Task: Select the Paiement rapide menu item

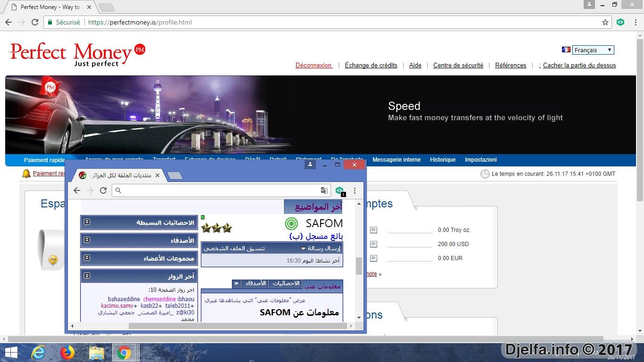Action: [45, 160]
